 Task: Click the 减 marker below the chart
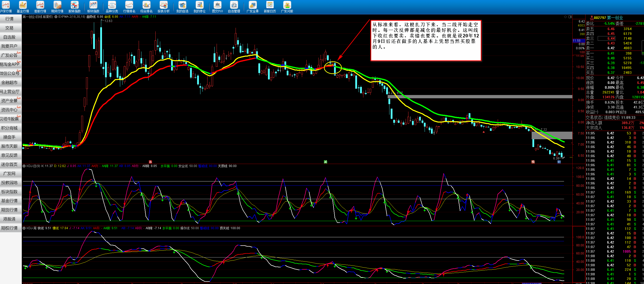tap(325, 162)
